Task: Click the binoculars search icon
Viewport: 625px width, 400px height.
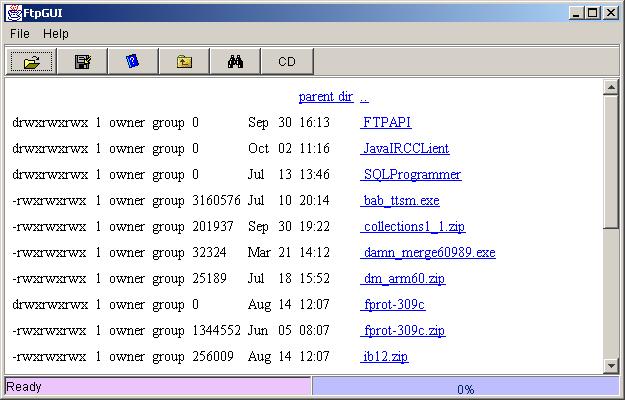Action: pos(236,62)
